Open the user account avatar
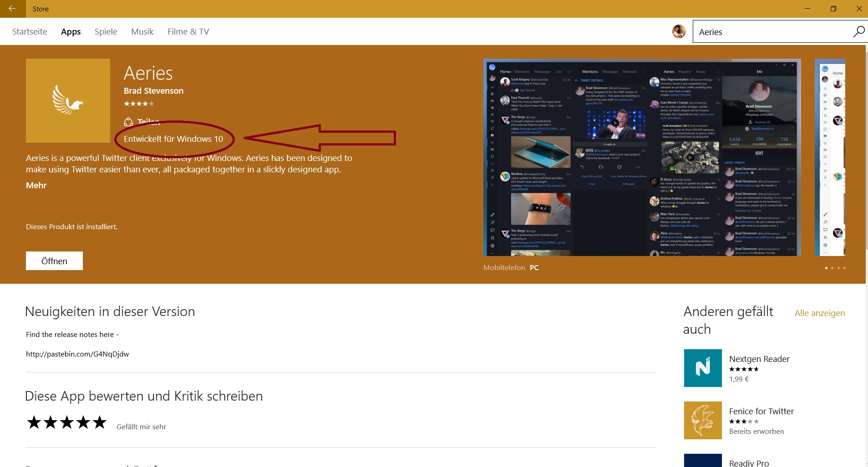 coord(679,31)
